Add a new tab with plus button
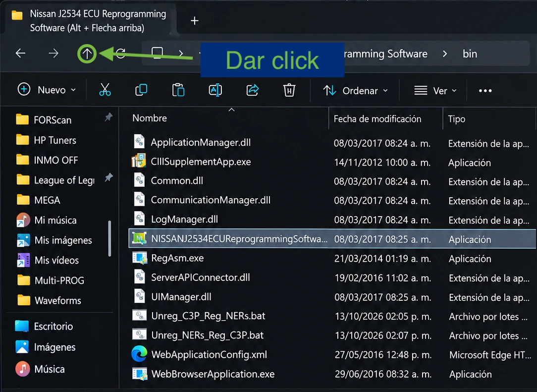Viewport: 537px width, 392px height. coord(195,20)
